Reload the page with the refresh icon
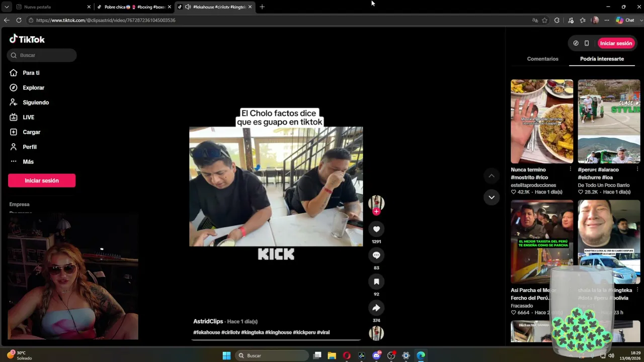This screenshot has height=362, width=644. [19, 20]
